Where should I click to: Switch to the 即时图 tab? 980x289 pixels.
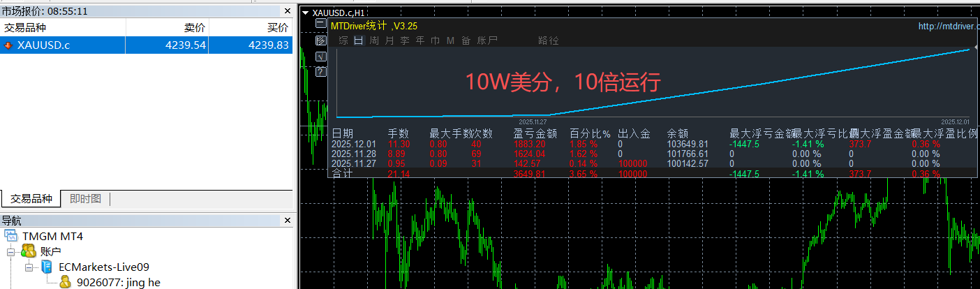coord(85,199)
